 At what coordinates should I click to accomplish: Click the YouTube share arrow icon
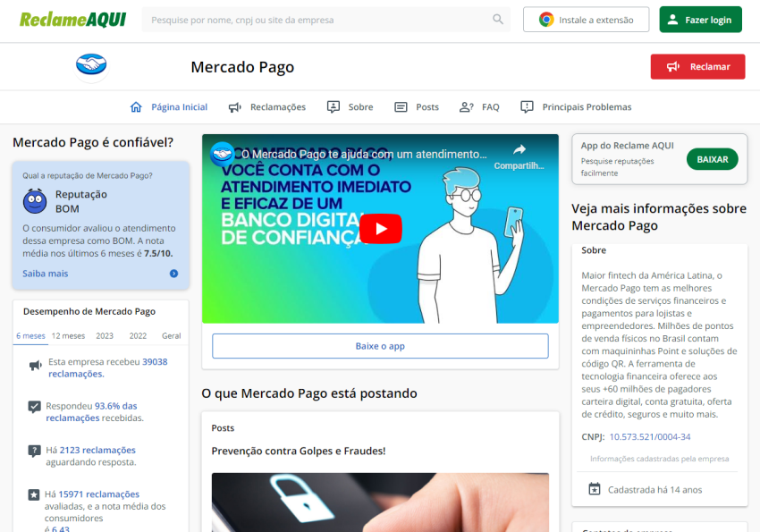click(519, 149)
